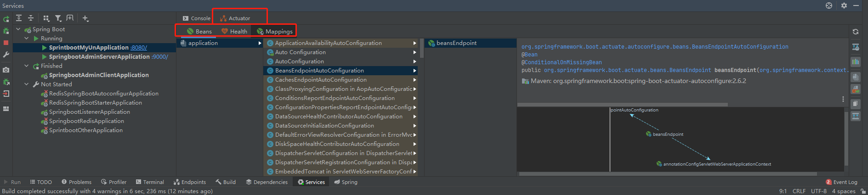868x195 pixels.
Task: Open the Terminal tool window button
Action: 150,182
